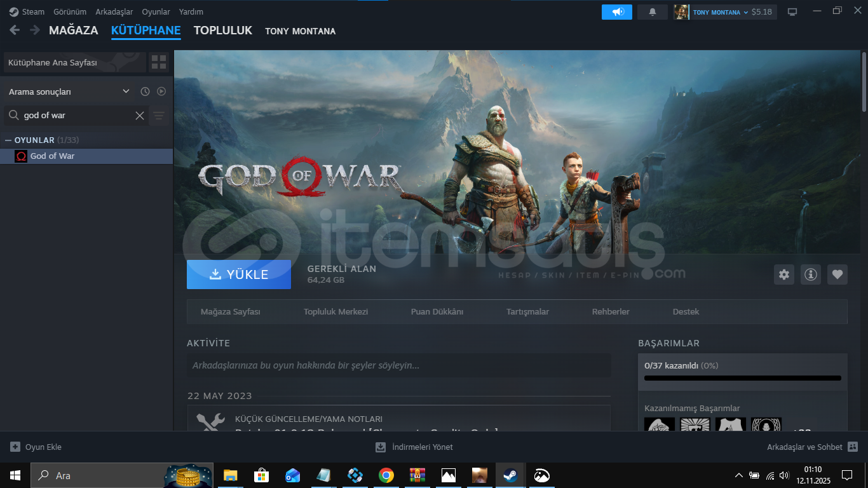Viewport: 868px width, 488px height.
Task: Show hidden system tray icons
Action: 738,475
